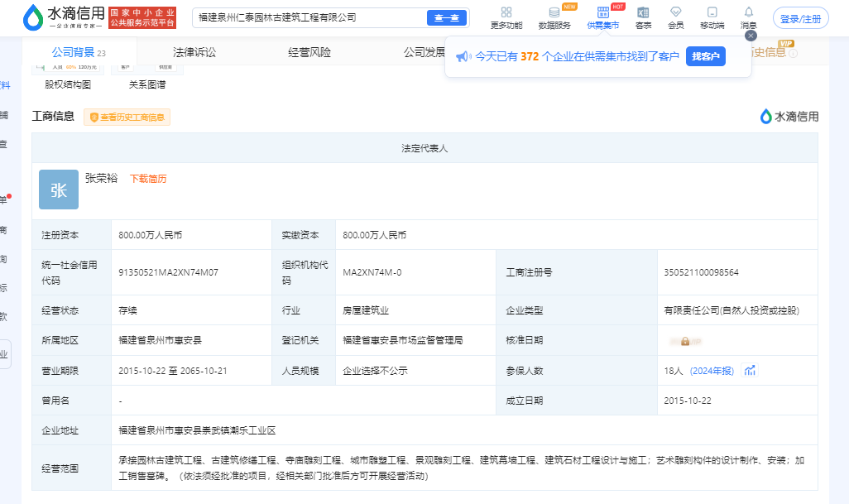Click the 水滴信用 logo at top left
This screenshot has height=504, width=849.
coord(65,17)
